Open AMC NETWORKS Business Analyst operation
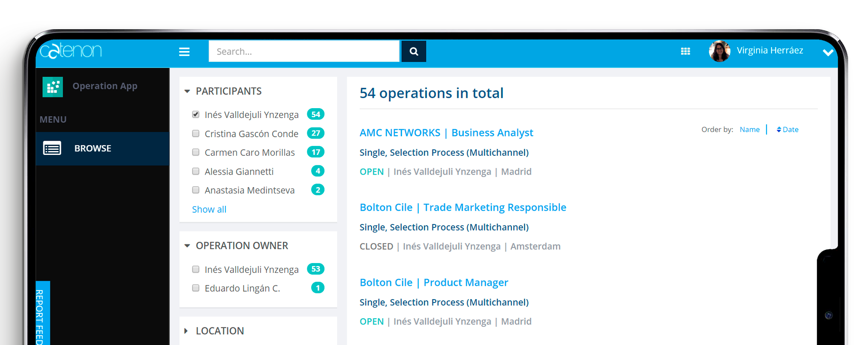 [446, 133]
